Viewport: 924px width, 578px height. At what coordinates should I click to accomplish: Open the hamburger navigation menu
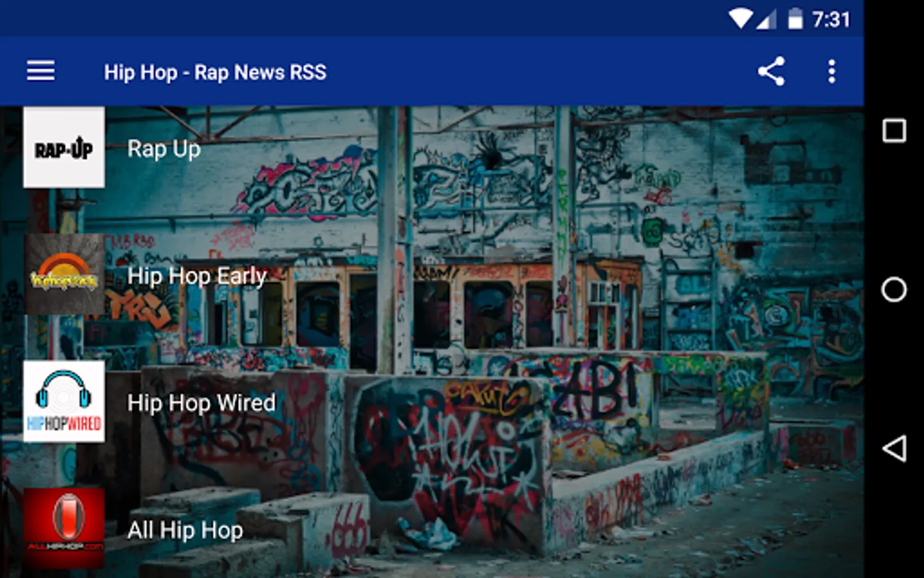(x=40, y=71)
